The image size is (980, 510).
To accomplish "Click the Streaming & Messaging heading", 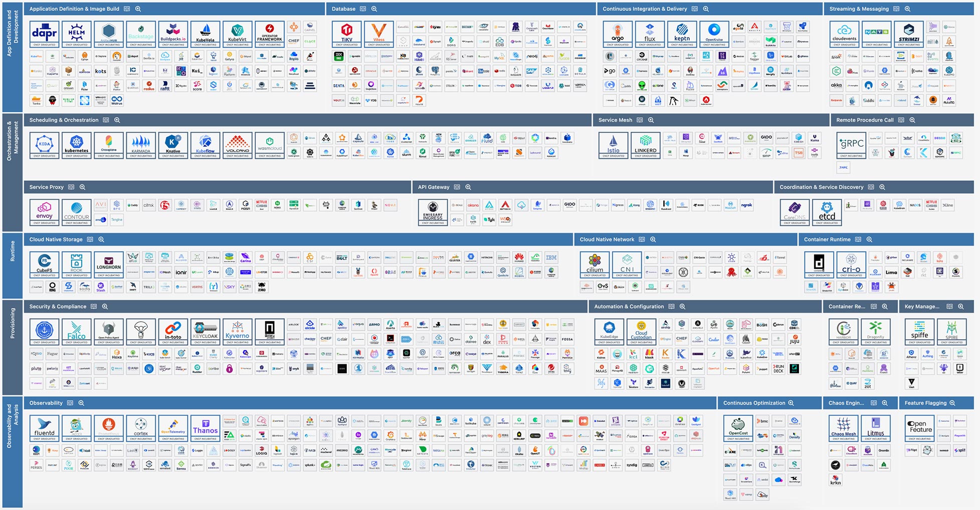I will point(859,9).
